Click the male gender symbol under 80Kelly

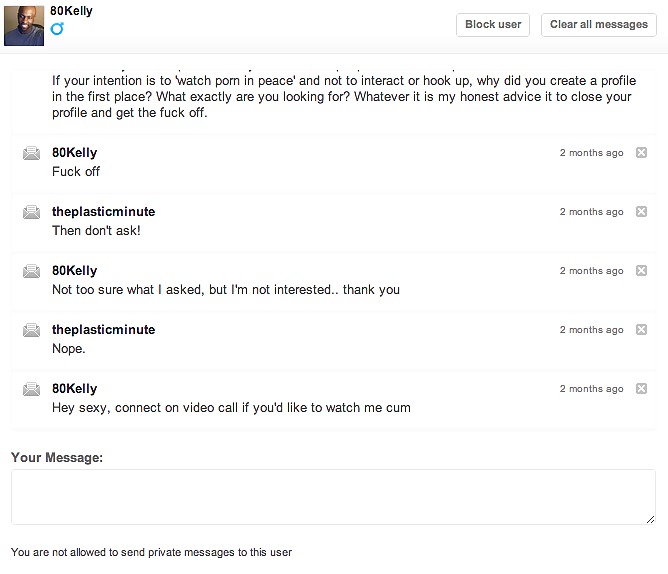(57, 29)
